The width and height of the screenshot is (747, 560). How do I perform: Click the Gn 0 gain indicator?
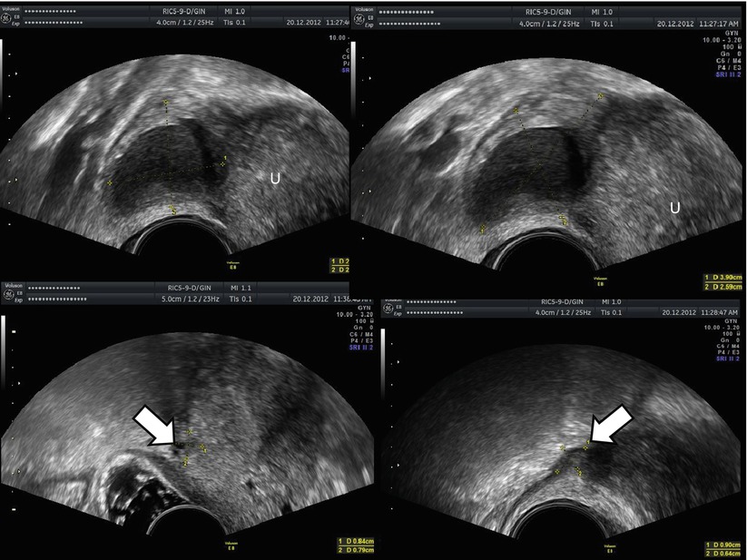[730, 54]
